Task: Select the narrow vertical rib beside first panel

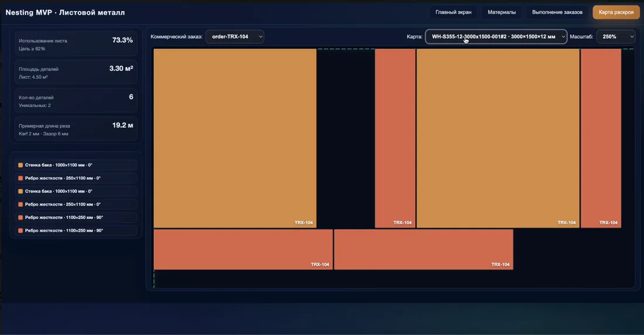Action: pyautogui.click(x=395, y=138)
